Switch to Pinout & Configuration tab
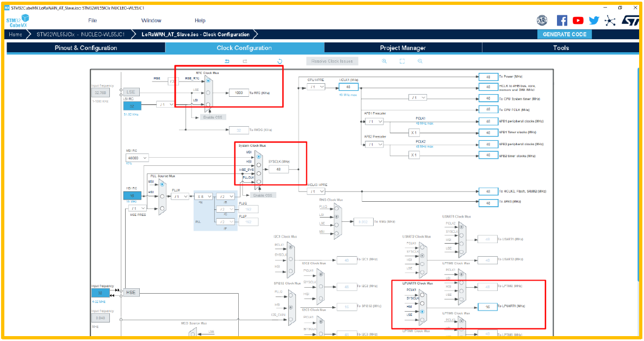 pos(86,48)
